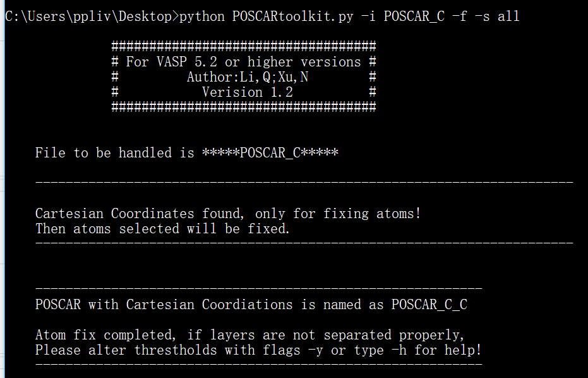Image resolution: width=588 pixels, height=378 pixels.
Task: Click the word all ending the command
Action: pos(508,16)
